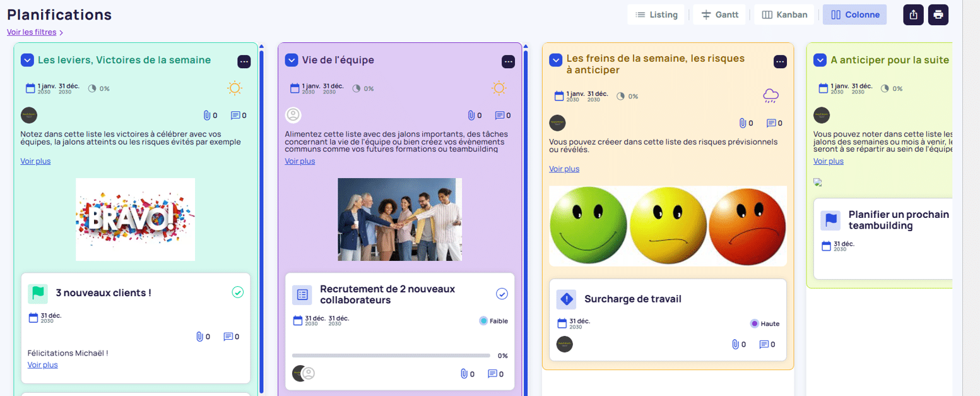
Task: Click the print icon button
Action: 938,15
